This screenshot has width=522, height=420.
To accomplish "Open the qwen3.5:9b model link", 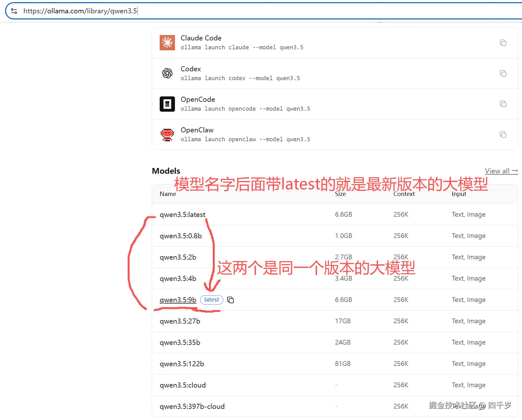I will click(178, 300).
